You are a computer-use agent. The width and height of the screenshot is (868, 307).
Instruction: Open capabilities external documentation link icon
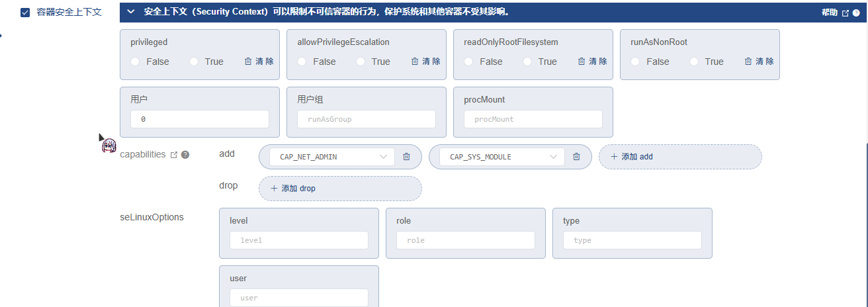[174, 155]
